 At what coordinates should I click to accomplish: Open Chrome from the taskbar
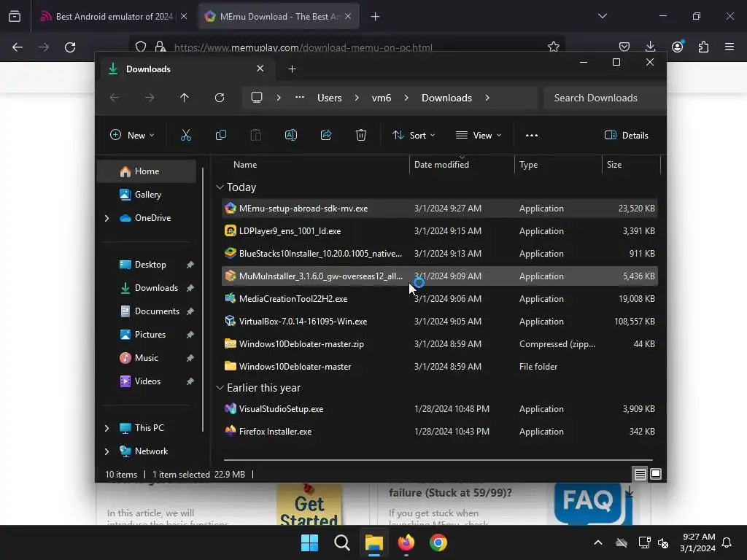click(438, 542)
